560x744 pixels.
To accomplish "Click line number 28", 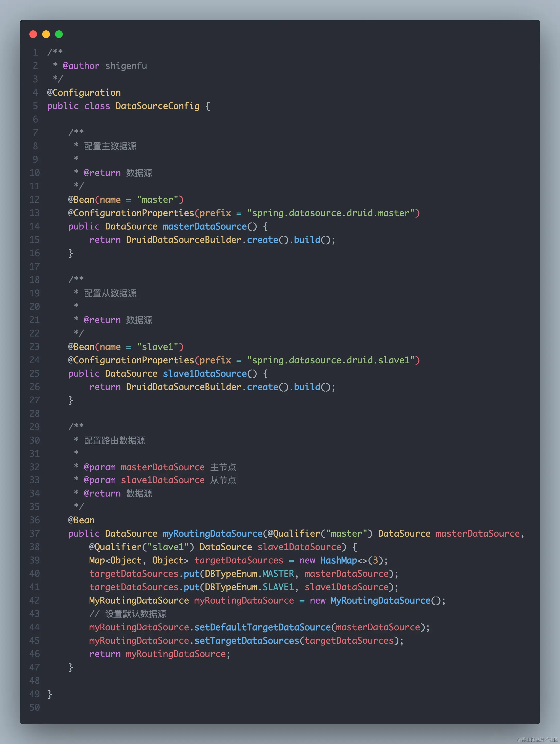I will [35, 413].
